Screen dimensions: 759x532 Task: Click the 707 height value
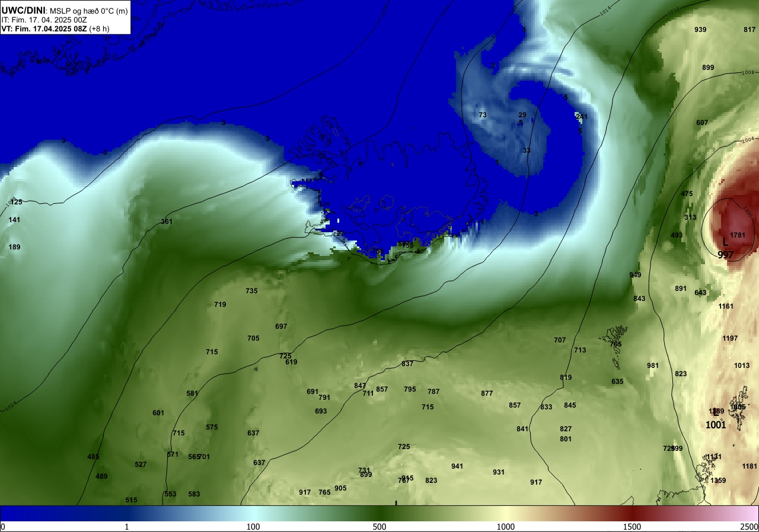point(560,340)
